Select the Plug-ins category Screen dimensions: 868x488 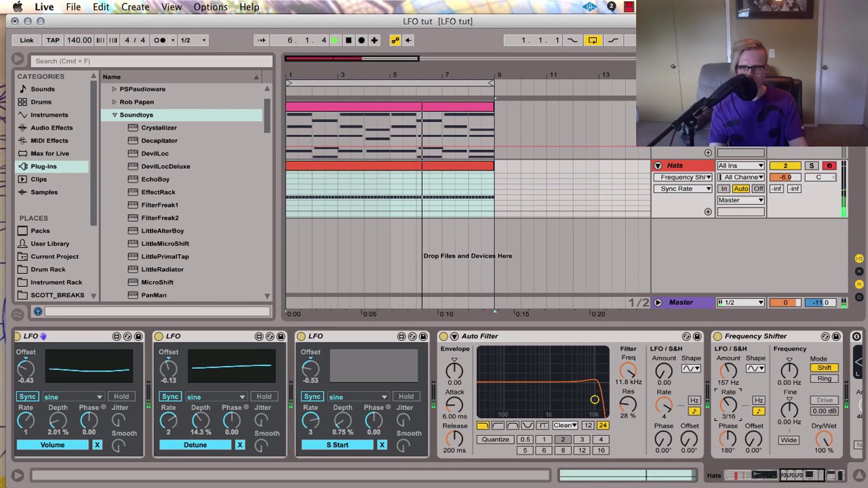coord(43,166)
